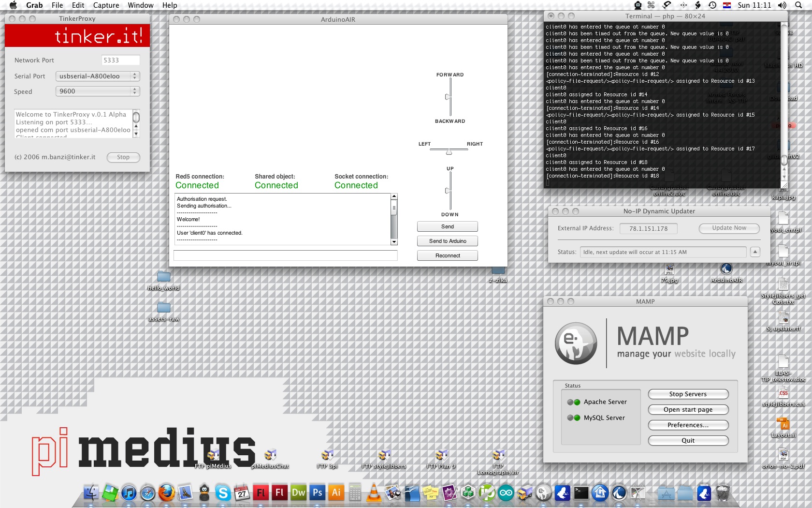Open Time Machine menu bar icon
Image resolution: width=812 pixels, height=508 pixels.
(712, 5)
